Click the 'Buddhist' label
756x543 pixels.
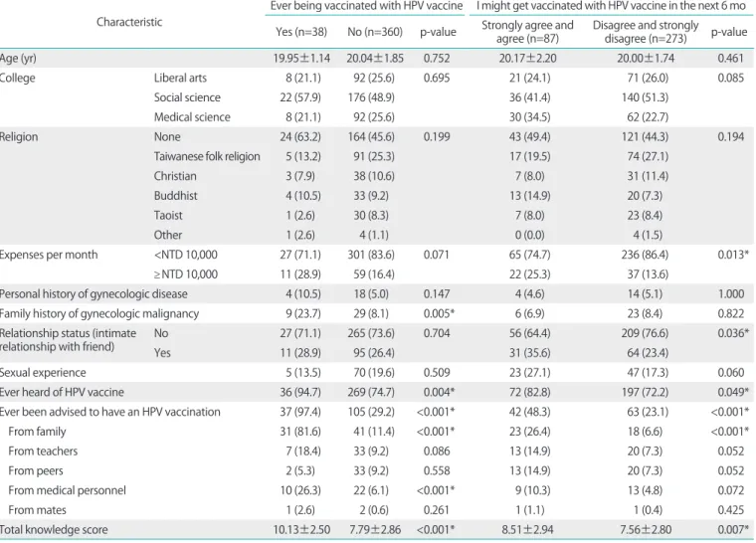[x=175, y=196]
